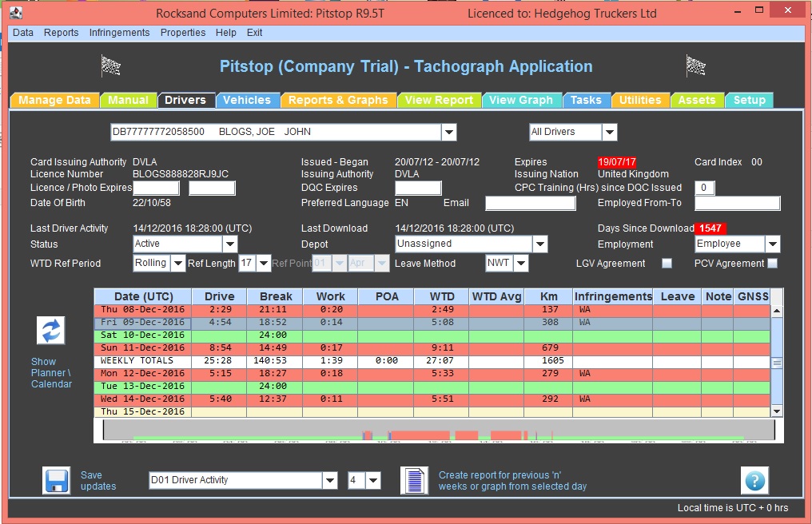Image resolution: width=812 pixels, height=524 pixels.
Task: Switch to the Vehicles tab
Action: click(x=246, y=100)
